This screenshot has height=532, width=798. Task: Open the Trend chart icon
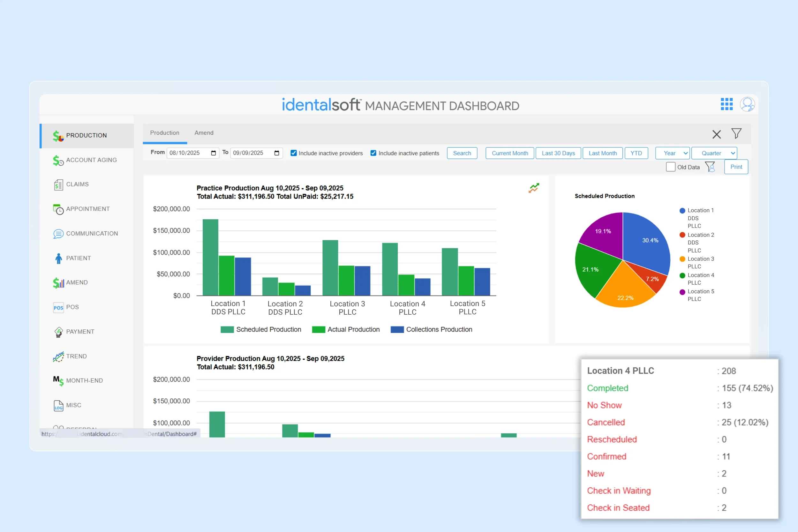click(58, 356)
